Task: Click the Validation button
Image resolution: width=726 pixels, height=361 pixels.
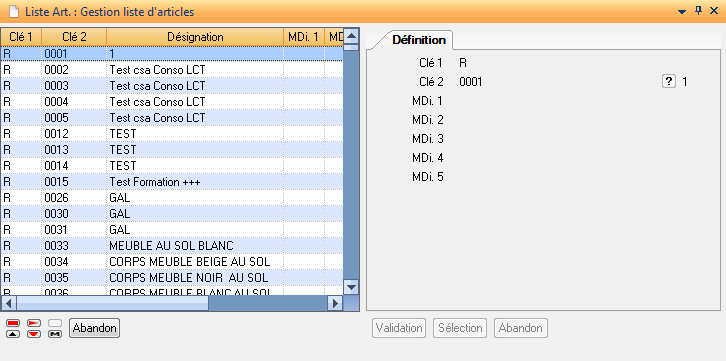Action: pos(399,328)
